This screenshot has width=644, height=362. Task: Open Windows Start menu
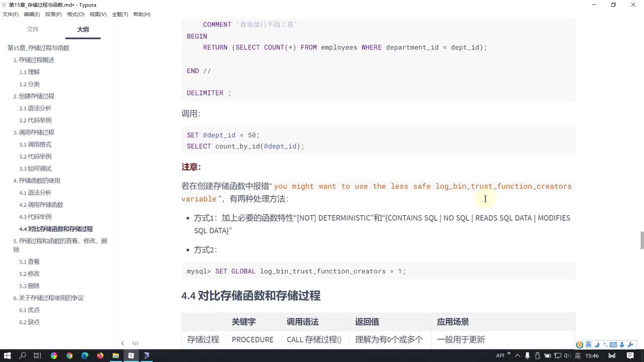click(7, 355)
